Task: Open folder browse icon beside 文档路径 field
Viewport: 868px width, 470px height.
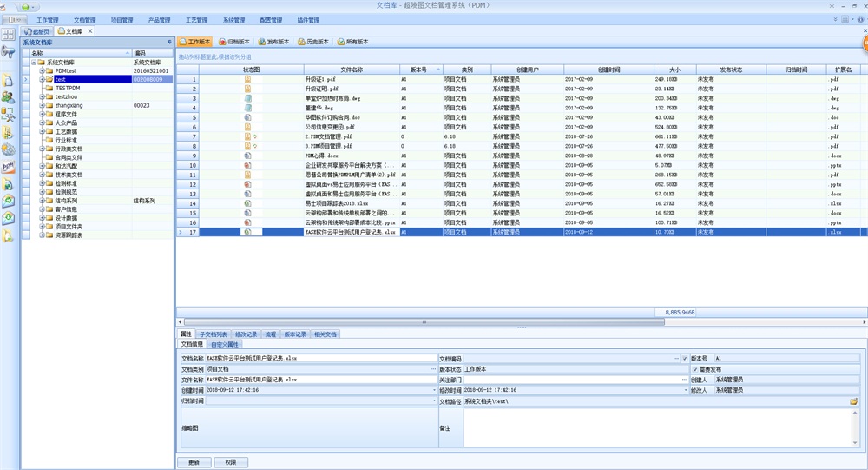Action: pos(854,401)
